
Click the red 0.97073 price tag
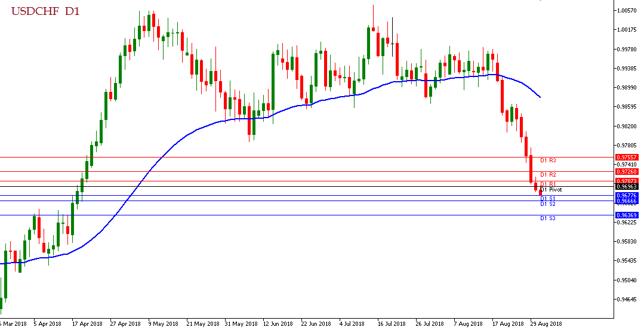tap(626, 181)
